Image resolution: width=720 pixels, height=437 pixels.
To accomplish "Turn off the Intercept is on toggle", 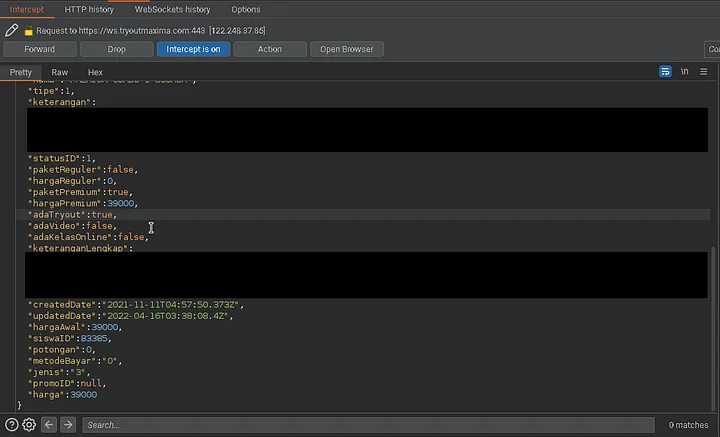I will [193, 49].
